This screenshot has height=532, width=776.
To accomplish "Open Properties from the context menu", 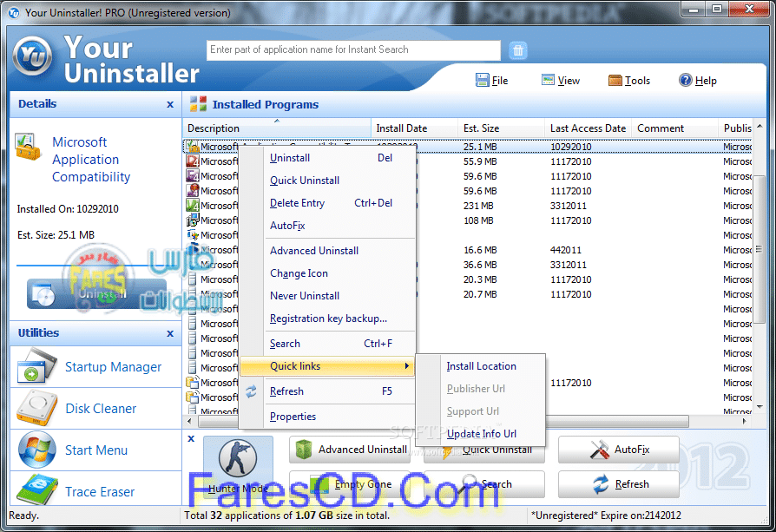I will click(x=327, y=417).
